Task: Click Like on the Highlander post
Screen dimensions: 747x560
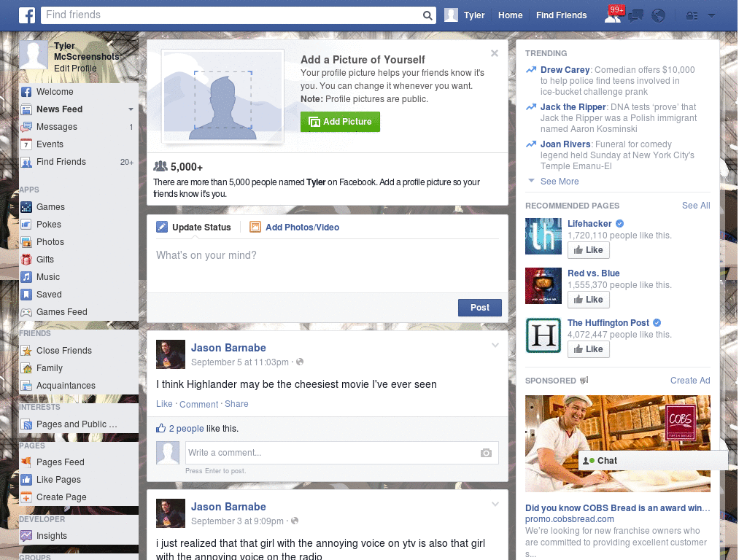Action: point(164,404)
